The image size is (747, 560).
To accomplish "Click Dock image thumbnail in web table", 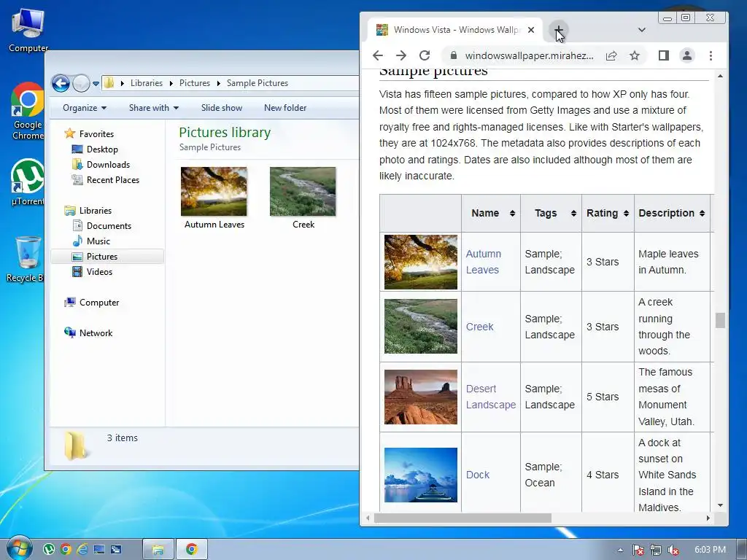I will click(421, 475).
